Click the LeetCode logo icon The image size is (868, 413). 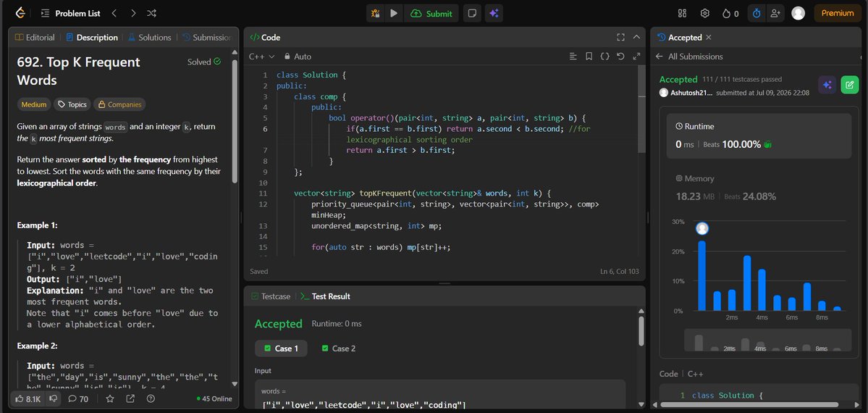pyautogui.click(x=20, y=13)
